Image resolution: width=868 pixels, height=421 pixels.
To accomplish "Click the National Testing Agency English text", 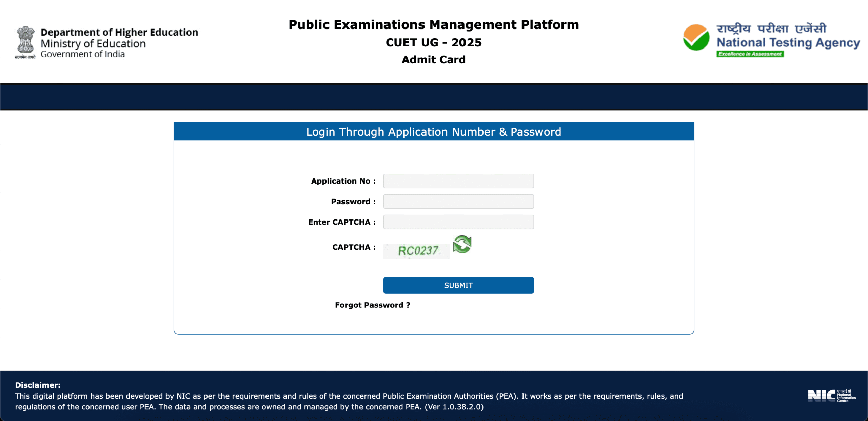I will tap(788, 43).
